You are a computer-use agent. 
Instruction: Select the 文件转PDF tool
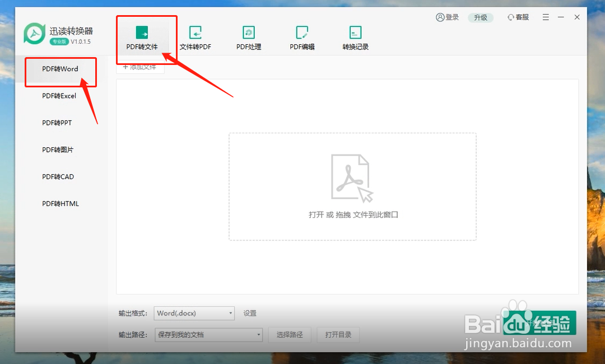point(195,36)
